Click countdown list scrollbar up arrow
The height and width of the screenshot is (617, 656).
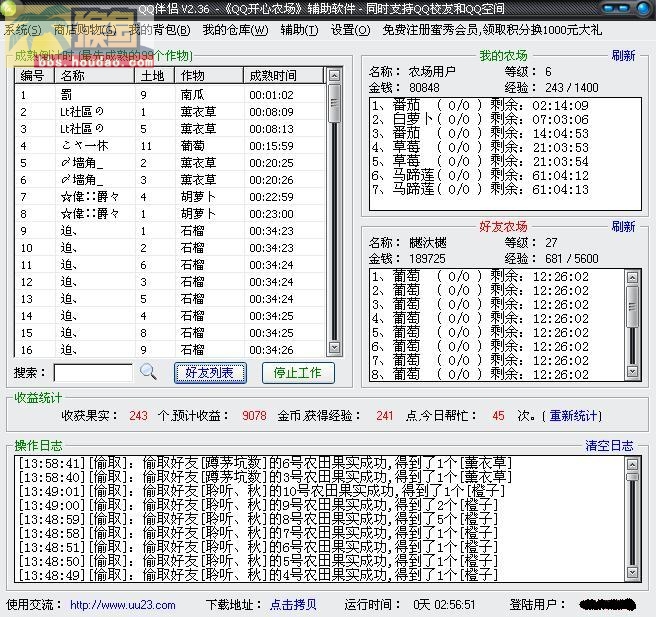click(334, 76)
